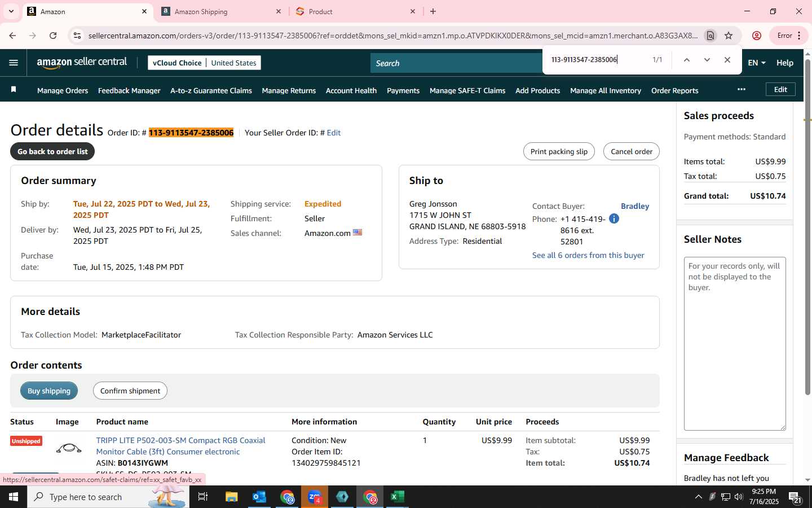Open Feedback Manager menu item

[129, 90]
